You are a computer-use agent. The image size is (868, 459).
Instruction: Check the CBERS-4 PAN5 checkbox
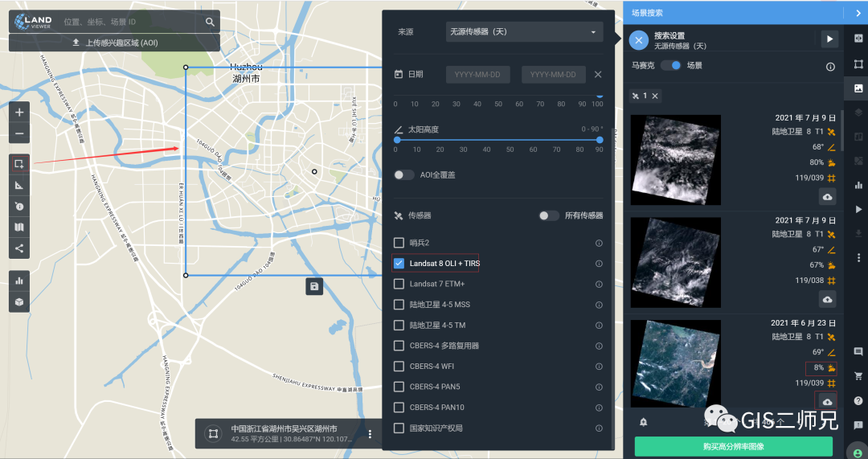[399, 387]
